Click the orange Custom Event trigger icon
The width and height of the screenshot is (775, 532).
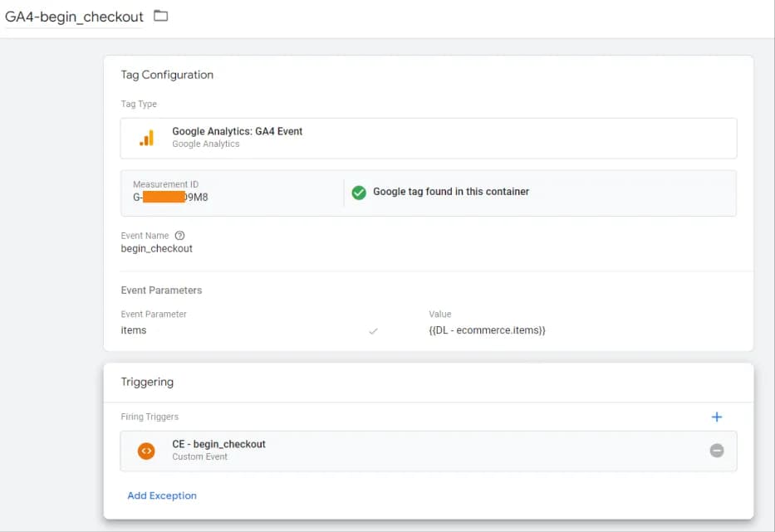pyautogui.click(x=146, y=451)
